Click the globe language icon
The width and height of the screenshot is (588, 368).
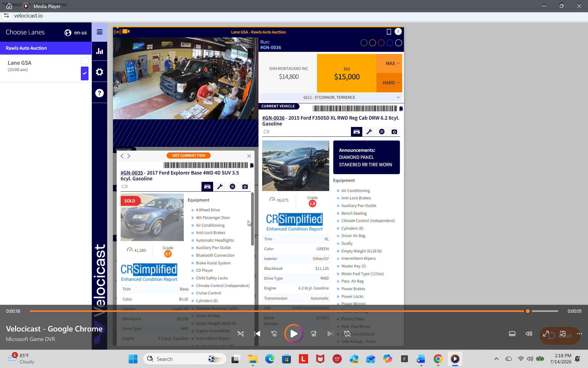pos(68,33)
